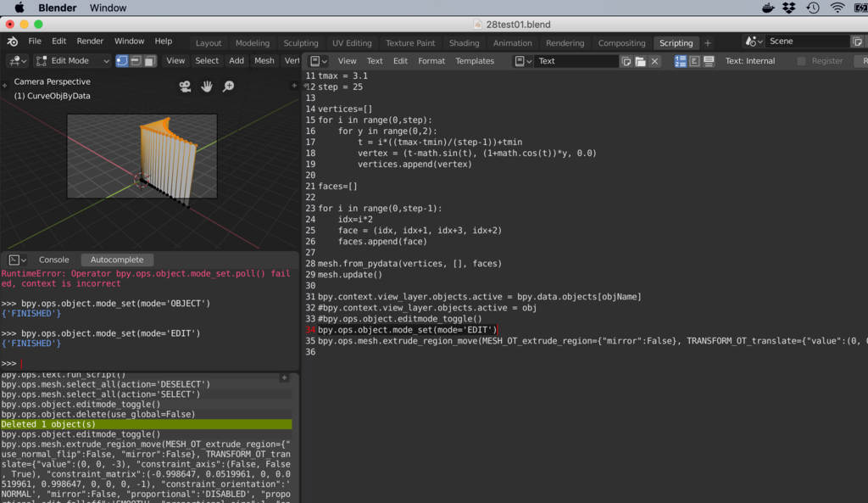Expand viewport sidebar via small plus at right edge
Viewport: 868px width, 503px height.
tap(294, 86)
